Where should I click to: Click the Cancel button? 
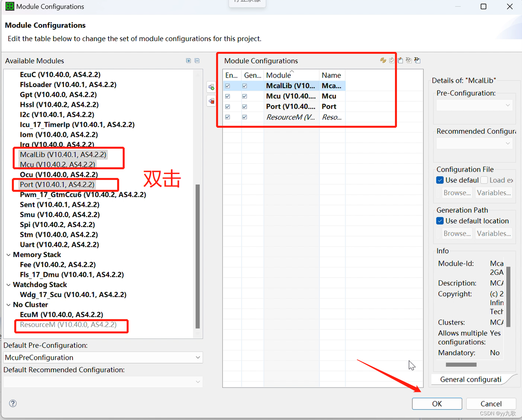(491, 404)
